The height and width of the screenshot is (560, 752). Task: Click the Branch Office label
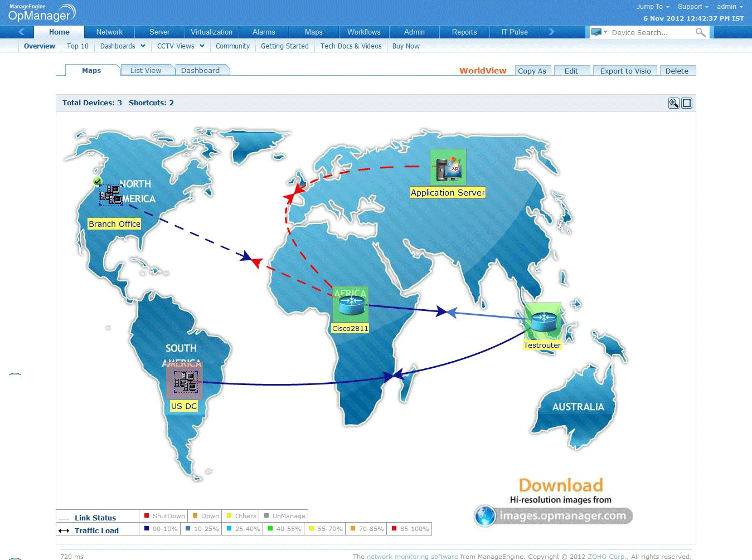[114, 224]
